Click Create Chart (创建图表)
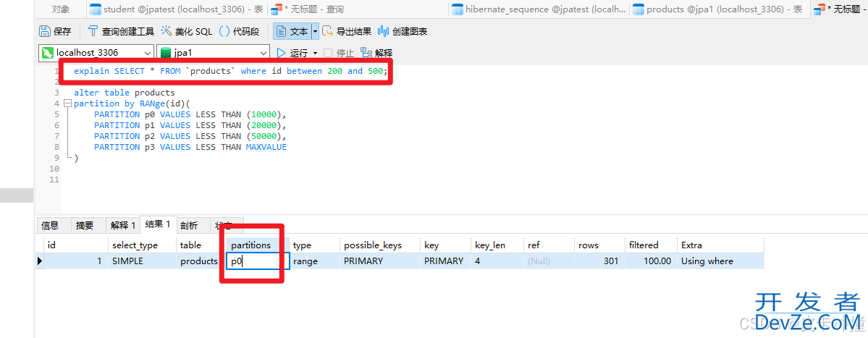The image size is (868, 338). coord(403,32)
